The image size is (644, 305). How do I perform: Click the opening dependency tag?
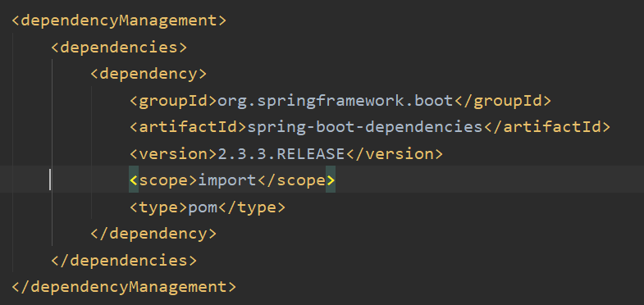click(x=148, y=74)
